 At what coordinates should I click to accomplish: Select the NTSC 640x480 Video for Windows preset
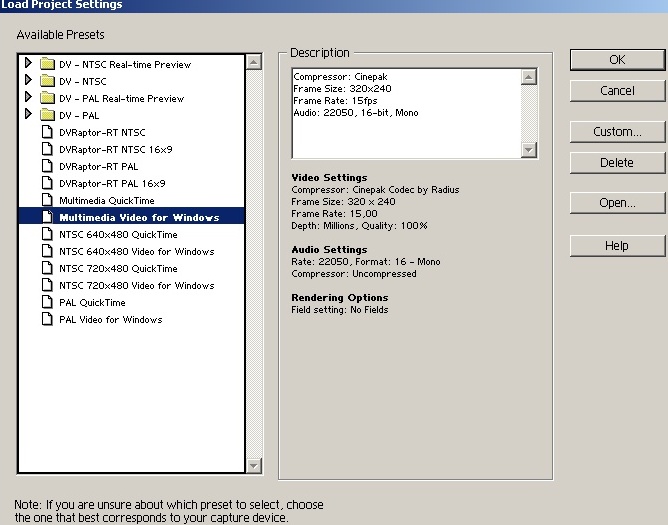tap(137, 252)
